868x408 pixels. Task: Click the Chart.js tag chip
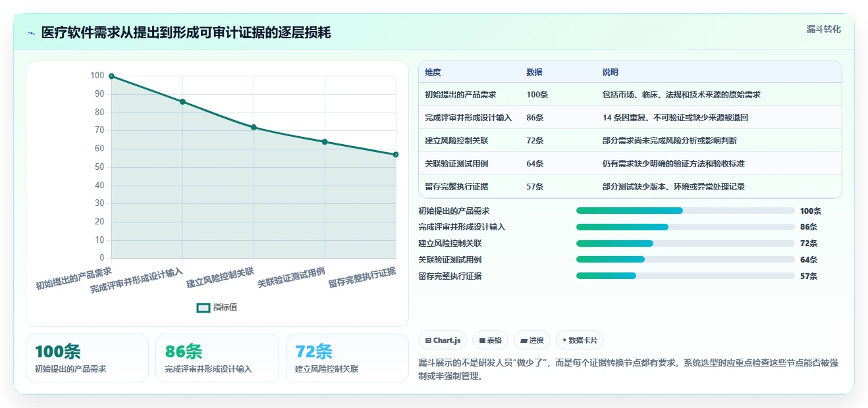point(443,340)
